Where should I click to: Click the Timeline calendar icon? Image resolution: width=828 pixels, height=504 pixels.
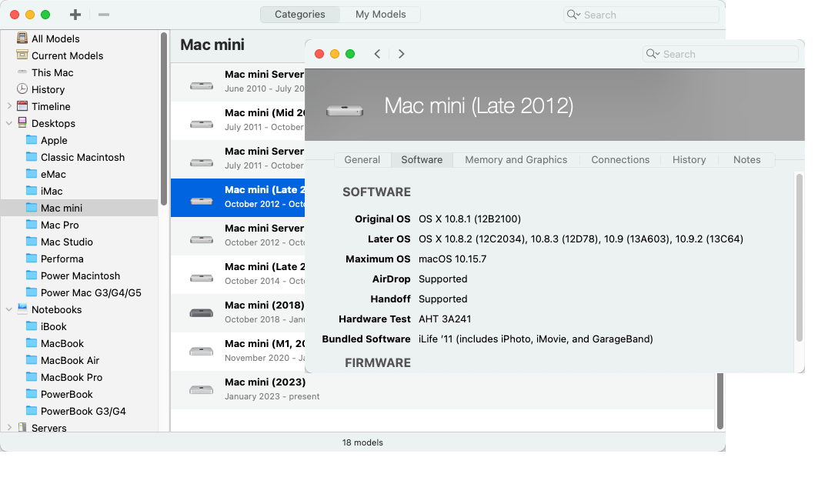(x=22, y=105)
